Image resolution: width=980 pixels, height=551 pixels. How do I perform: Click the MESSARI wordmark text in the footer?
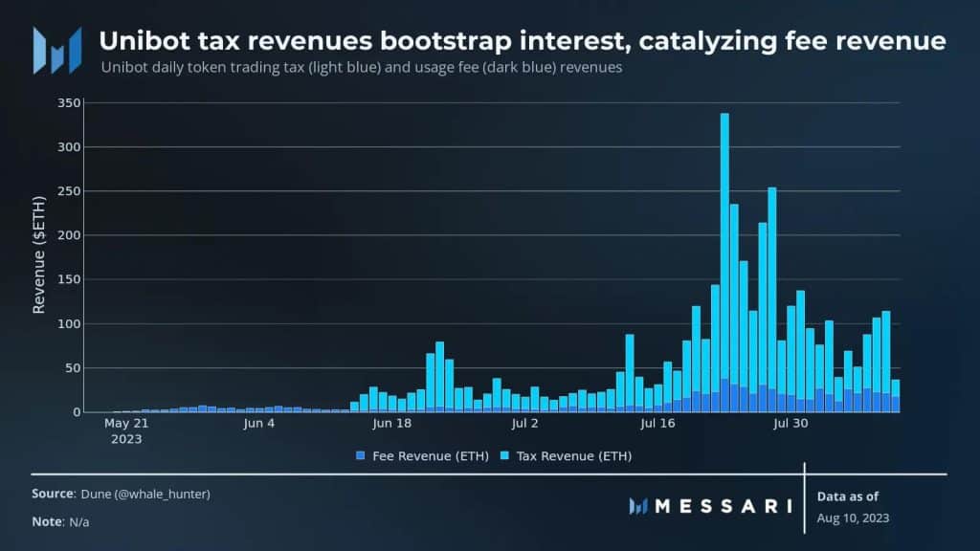pyautogui.click(x=724, y=506)
